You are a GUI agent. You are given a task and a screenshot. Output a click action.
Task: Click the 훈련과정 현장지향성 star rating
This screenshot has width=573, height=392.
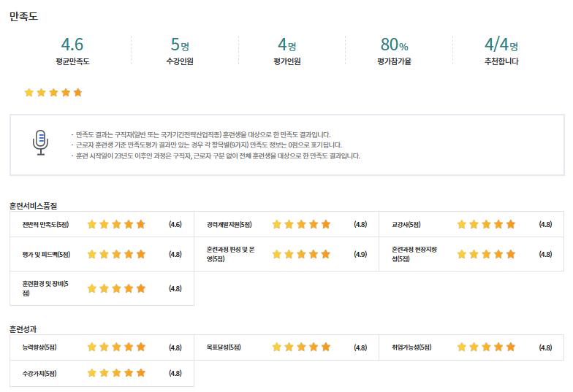coord(486,254)
